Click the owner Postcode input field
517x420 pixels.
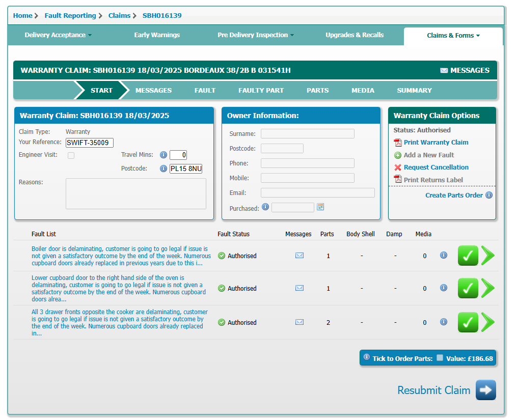point(282,148)
